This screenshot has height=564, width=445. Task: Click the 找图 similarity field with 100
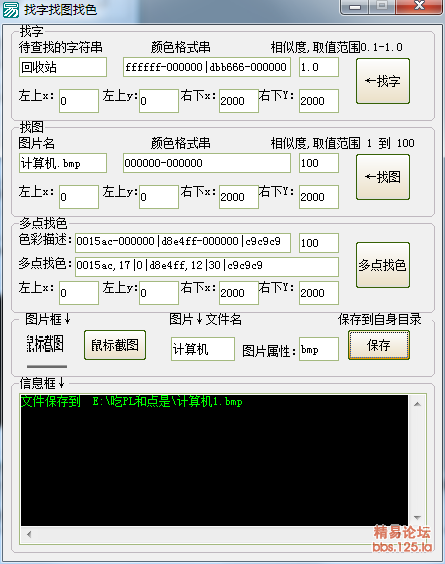coord(319,163)
